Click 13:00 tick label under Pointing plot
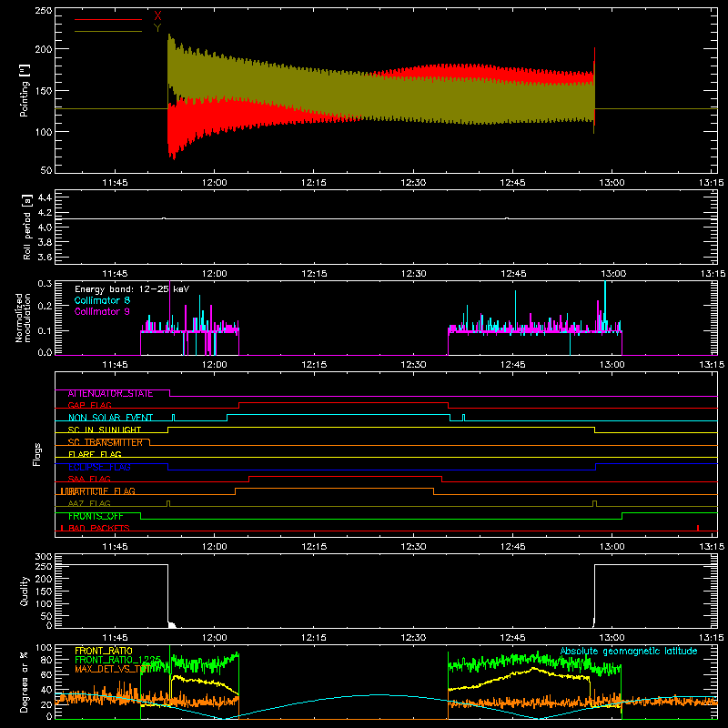 tap(612, 183)
